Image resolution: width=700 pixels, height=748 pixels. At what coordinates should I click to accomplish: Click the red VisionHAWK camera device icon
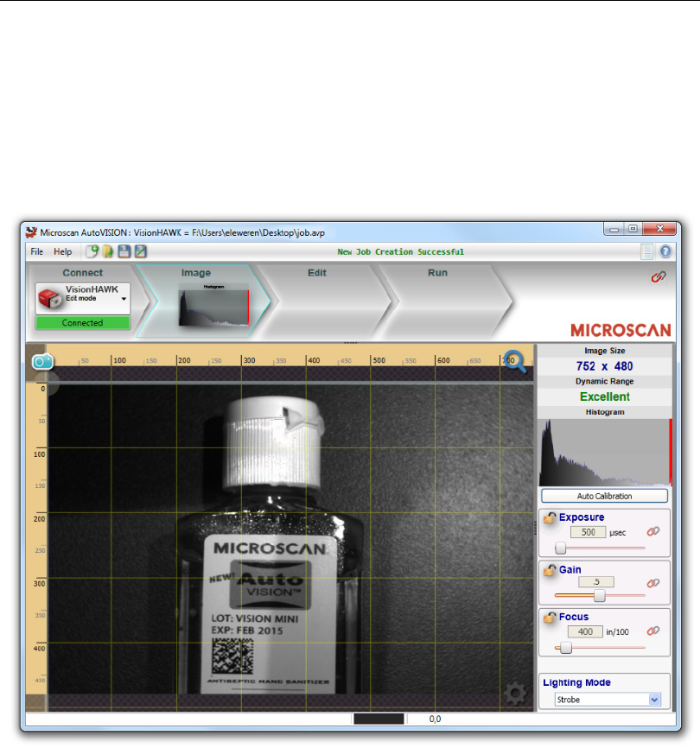(49, 298)
